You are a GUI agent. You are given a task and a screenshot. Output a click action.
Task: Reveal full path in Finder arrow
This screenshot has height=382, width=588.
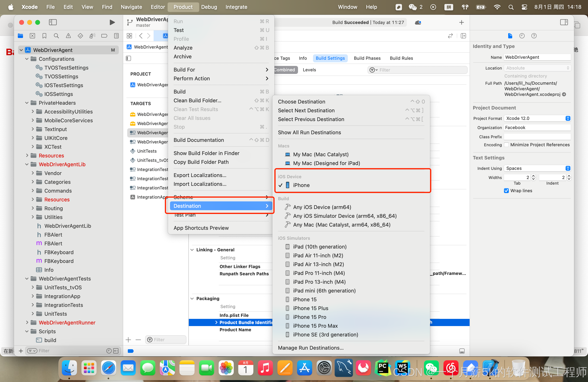click(564, 94)
